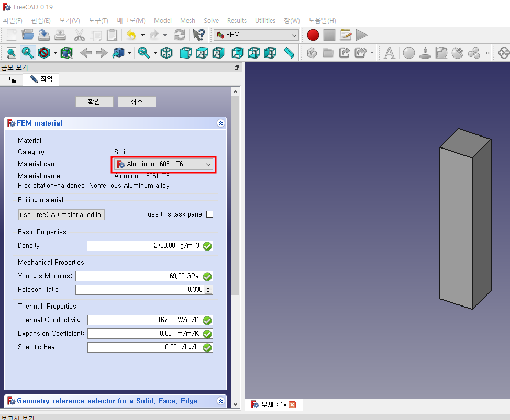The image size is (510, 420).
Task: Close the 무제 : 1 document tab
Action: click(x=292, y=405)
